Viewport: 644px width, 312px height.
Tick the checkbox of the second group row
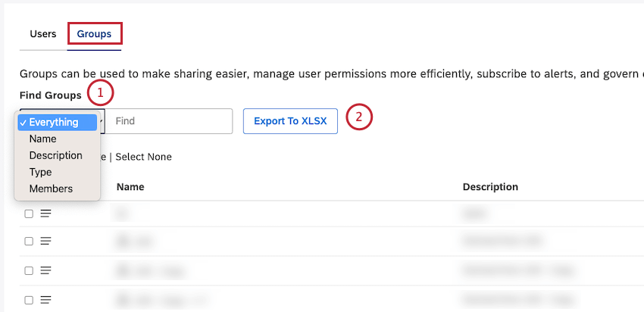[x=29, y=242]
